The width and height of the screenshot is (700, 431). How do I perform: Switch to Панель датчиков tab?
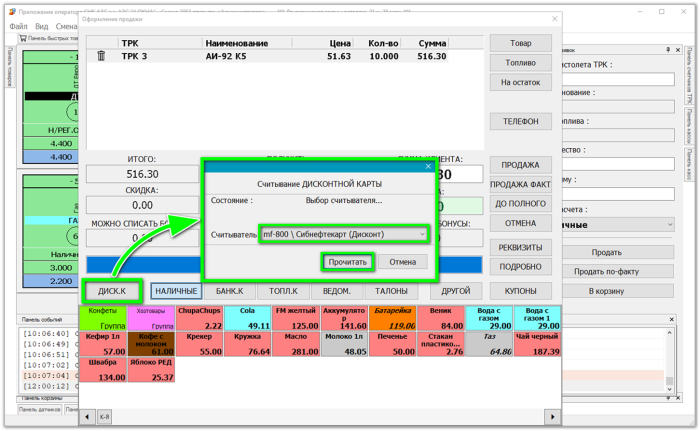pos(40,410)
